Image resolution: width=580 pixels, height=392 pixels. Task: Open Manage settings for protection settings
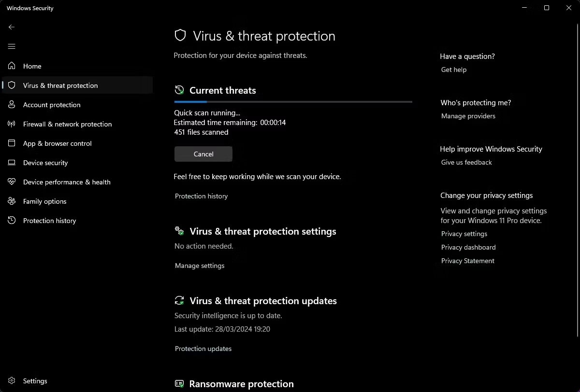pos(199,266)
